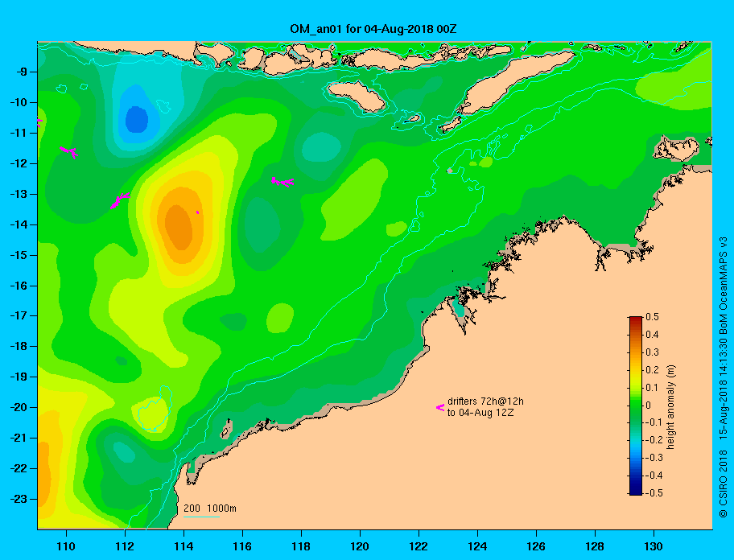
Task: Click longitude label '124' on the x-axis
Action: [x=477, y=546]
